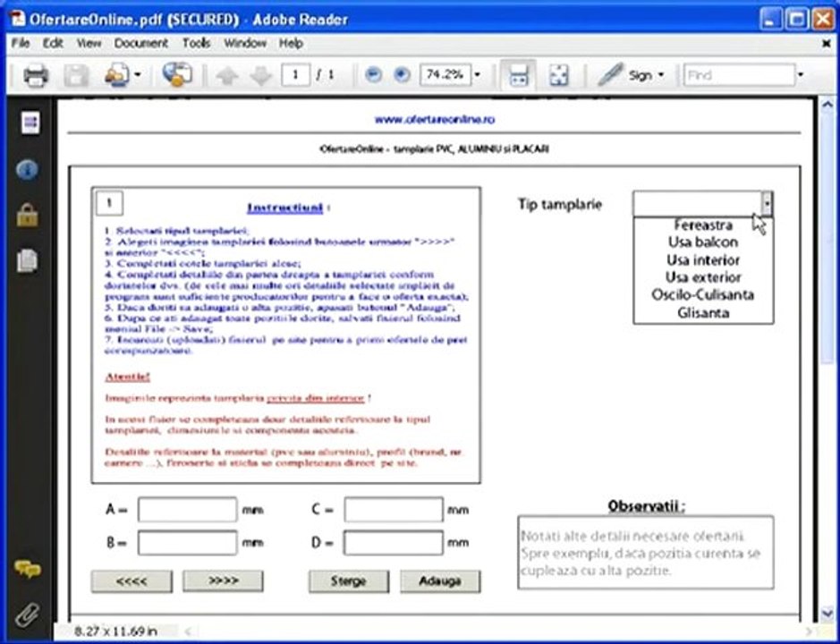Image resolution: width=840 pixels, height=644 pixels.
Task: Switch to full page fit icon
Action: coord(559,75)
